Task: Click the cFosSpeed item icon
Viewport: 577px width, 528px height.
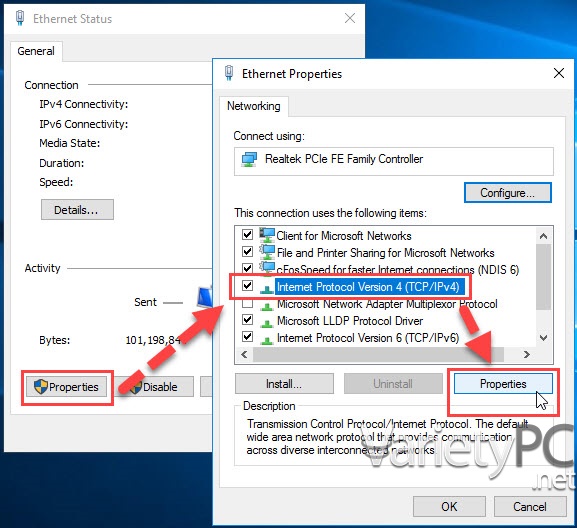Action: pyautogui.click(x=267, y=268)
